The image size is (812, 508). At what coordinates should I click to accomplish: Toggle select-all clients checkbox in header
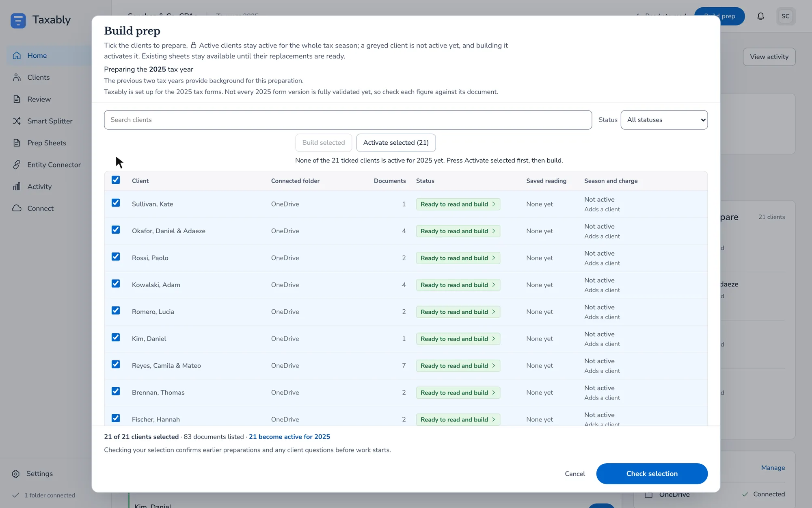116,180
